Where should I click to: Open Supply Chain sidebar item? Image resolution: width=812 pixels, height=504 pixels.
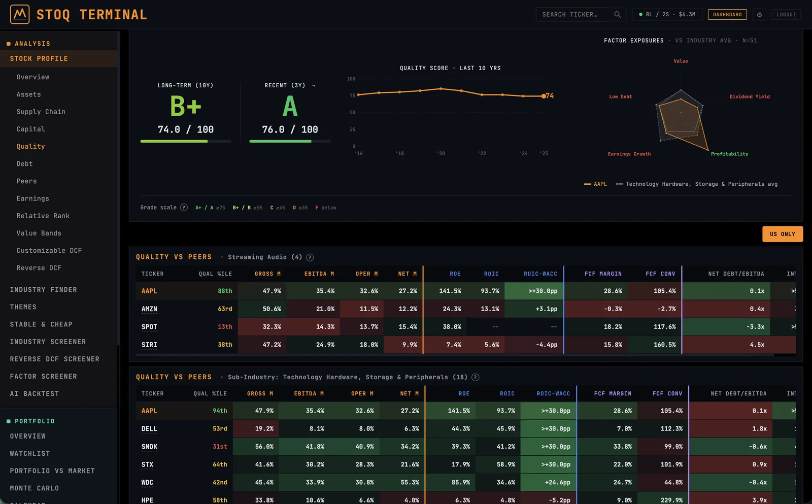pos(41,112)
